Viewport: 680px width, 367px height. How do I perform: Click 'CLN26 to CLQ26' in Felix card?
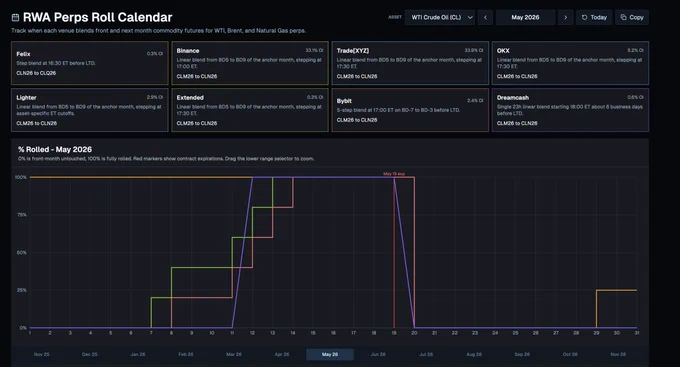(36, 73)
